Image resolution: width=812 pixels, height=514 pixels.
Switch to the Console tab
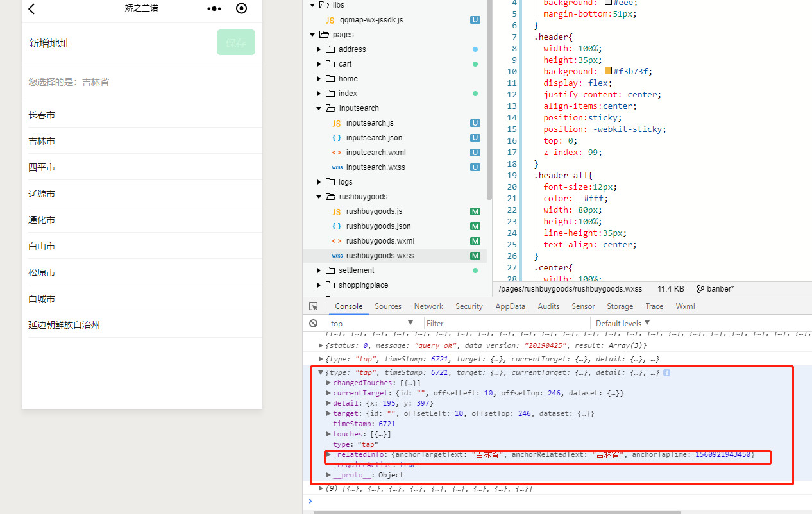point(349,306)
